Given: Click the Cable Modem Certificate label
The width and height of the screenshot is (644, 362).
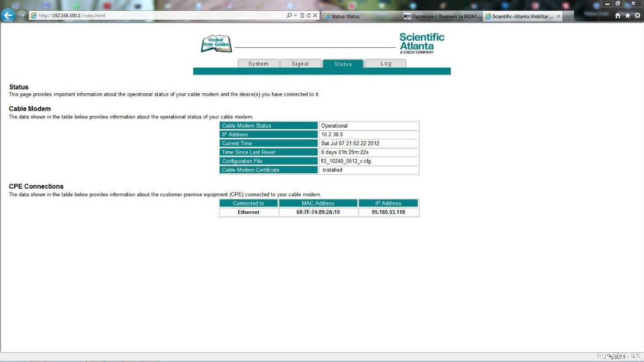Looking at the screenshot, I should pos(269,170).
